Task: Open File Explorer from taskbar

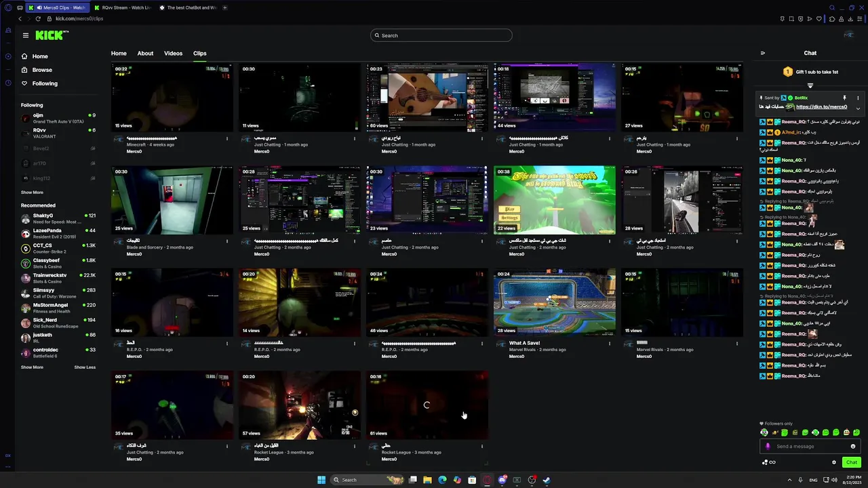Action: (427, 480)
